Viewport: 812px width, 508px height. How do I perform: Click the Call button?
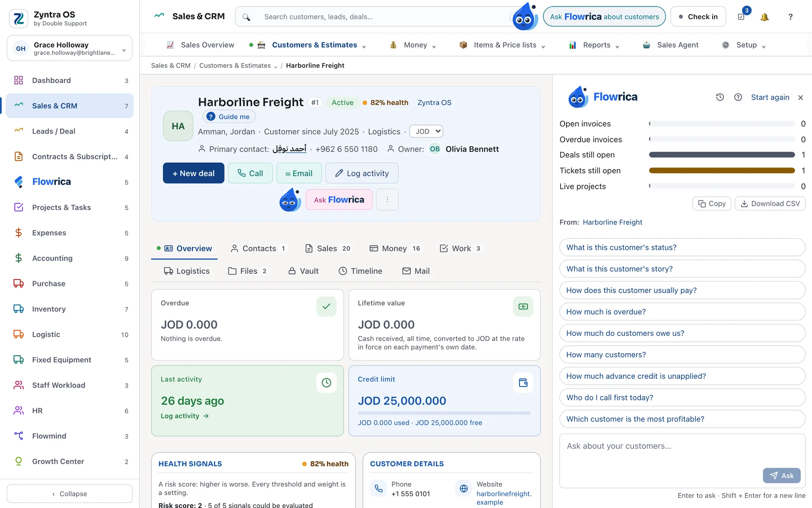click(x=250, y=173)
